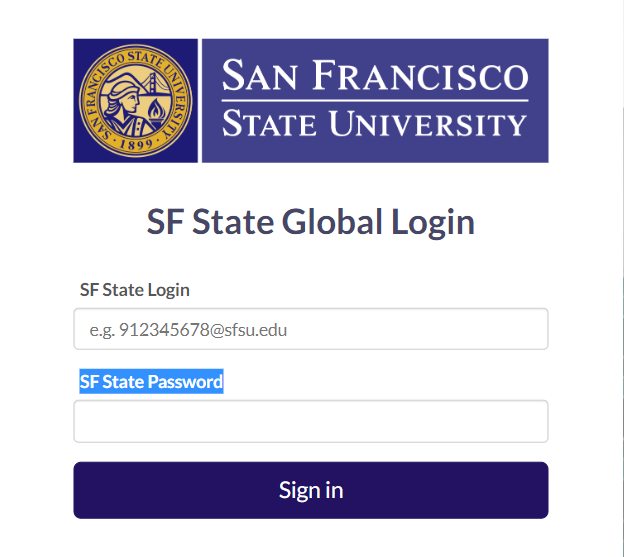
Task: Click the 1899 year on the seal
Action: click(x=135, y=147)
